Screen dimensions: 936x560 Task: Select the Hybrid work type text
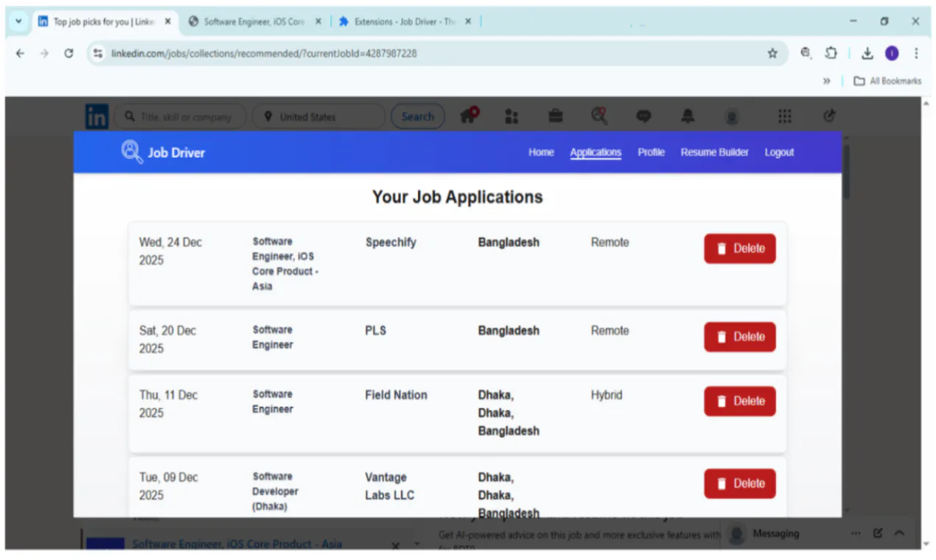607,395
